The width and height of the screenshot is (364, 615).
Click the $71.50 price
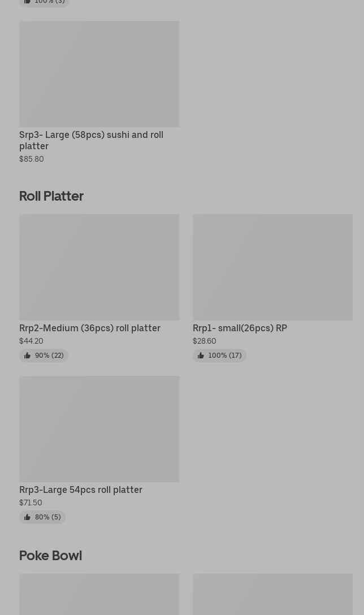click(x=31, y=503)
